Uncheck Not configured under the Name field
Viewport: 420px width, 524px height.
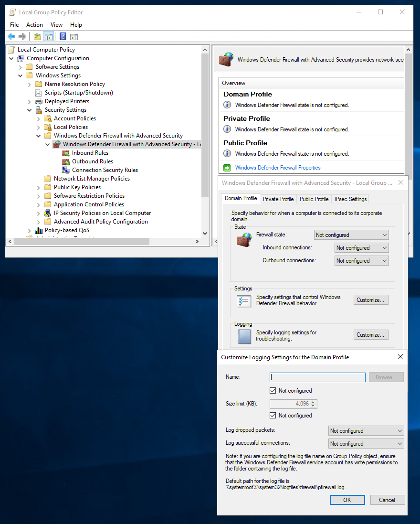[x=273, y=391]
